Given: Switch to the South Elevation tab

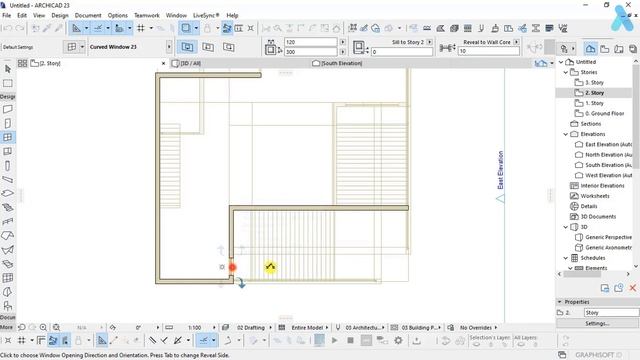Looking at the screenshot, I should click(338, 63).
